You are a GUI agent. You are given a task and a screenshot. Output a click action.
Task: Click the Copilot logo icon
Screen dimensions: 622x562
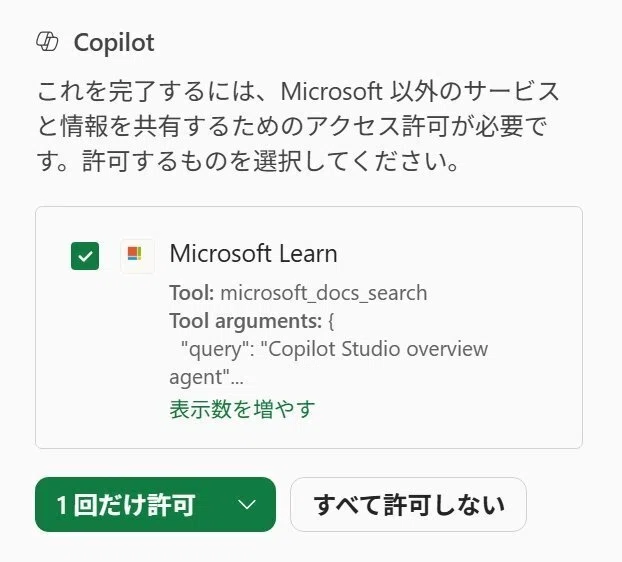click(x=47, y=42)
